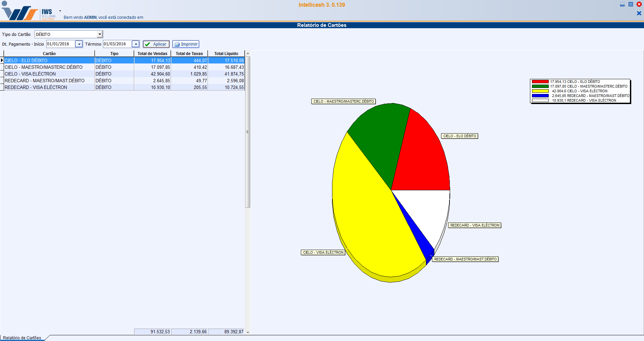Viewport: 644px width, 341px height.
Task: Click the 2.139,66 taxes total footer
Action: tap(190, 332)
